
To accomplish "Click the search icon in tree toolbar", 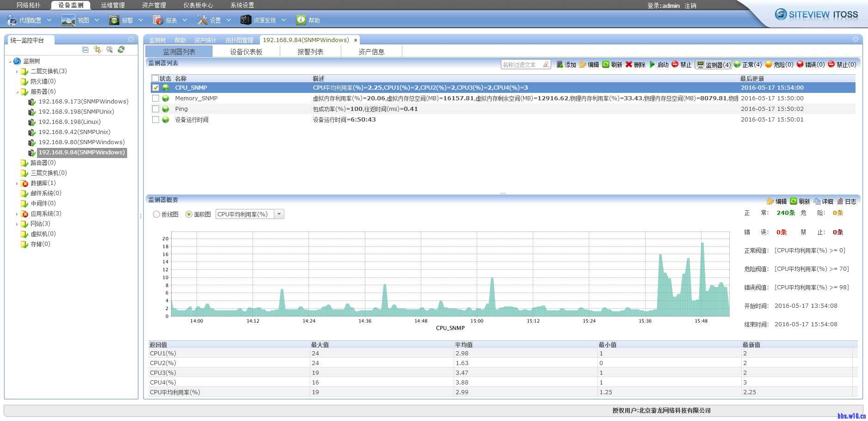I will (x=110, y=49).
